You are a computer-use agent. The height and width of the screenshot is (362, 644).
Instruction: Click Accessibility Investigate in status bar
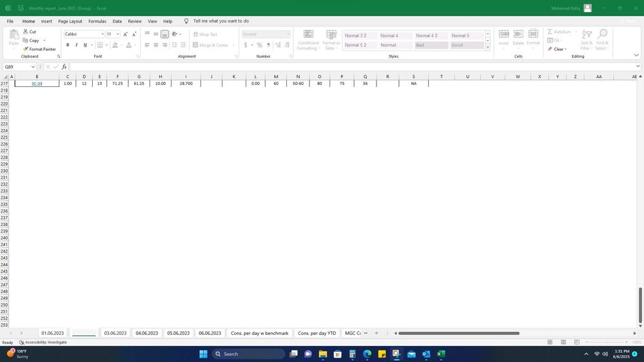[x=43, y=342]
